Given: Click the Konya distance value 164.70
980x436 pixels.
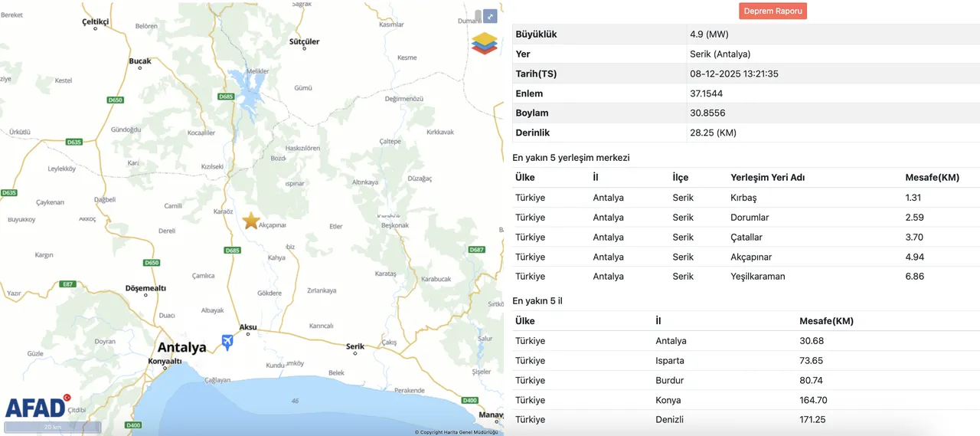Looking at the screenshot, I should tap(813, 400).
